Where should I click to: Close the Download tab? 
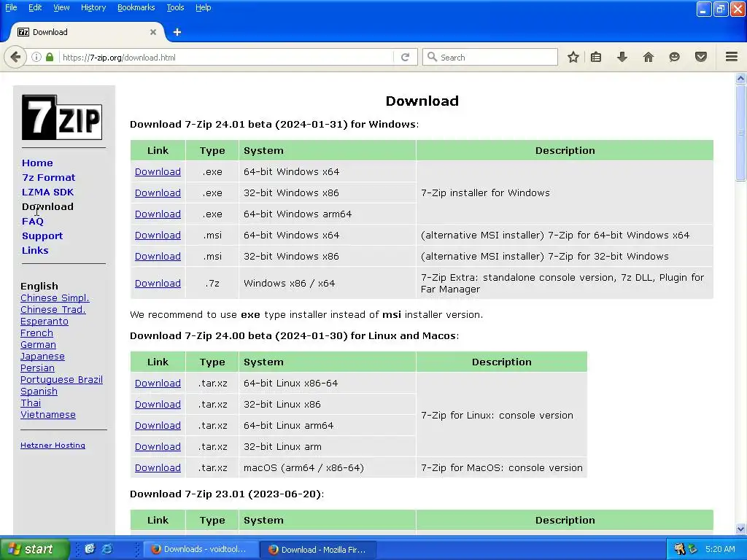153,32
